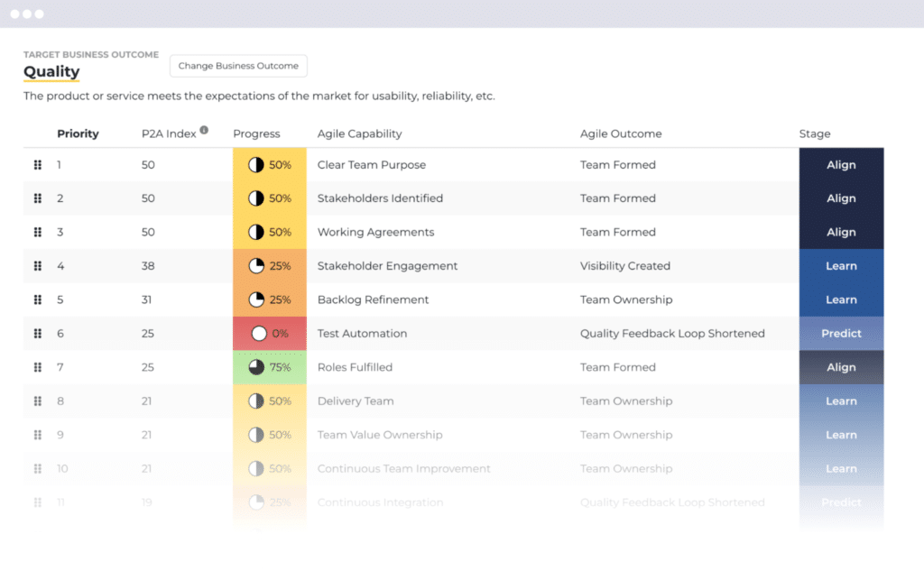Open the P2A Index info tooltip icon
This screenshot has width=924, height=571.
coord(204,130)
